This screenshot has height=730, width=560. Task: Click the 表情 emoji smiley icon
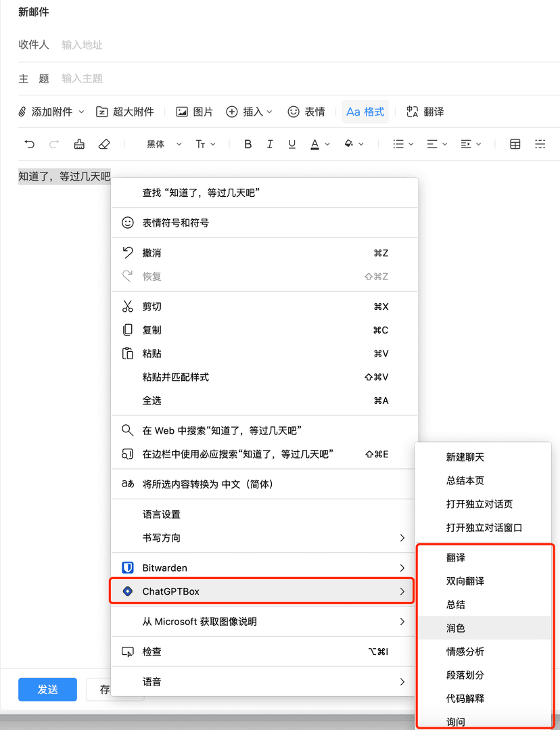(x=306, y=112)
